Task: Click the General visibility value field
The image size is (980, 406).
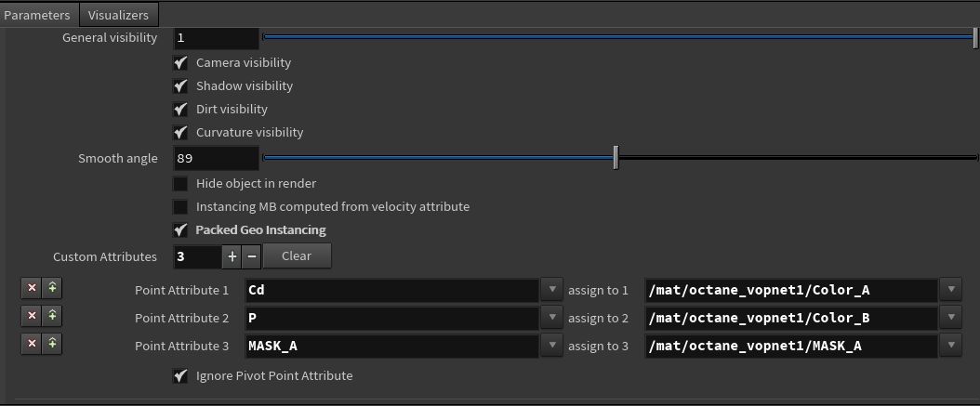Action: pyautogui.click(x=216, y=38)
